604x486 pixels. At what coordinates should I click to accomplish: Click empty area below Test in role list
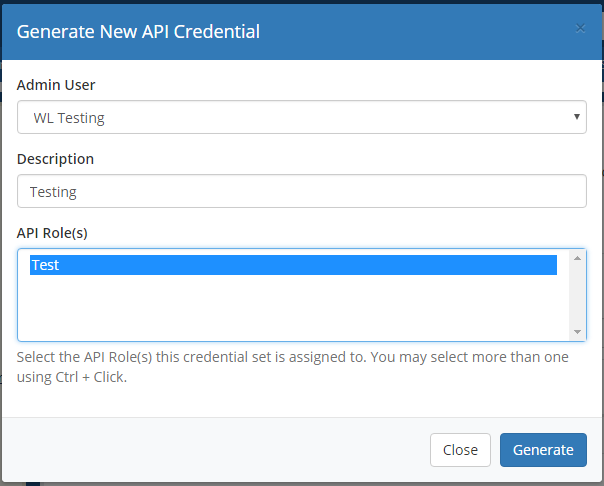pyautogui.click(x=293, y=307)
